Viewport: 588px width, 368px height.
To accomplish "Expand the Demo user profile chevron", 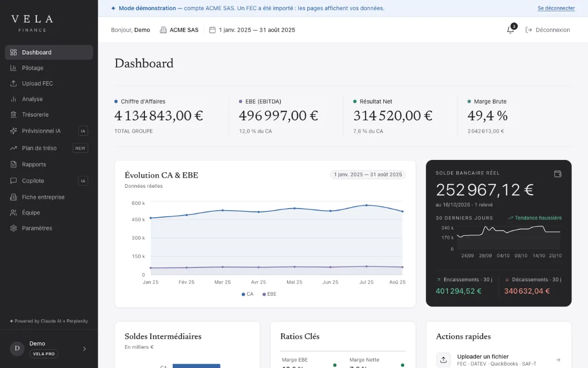I will (x=84, y=349).
